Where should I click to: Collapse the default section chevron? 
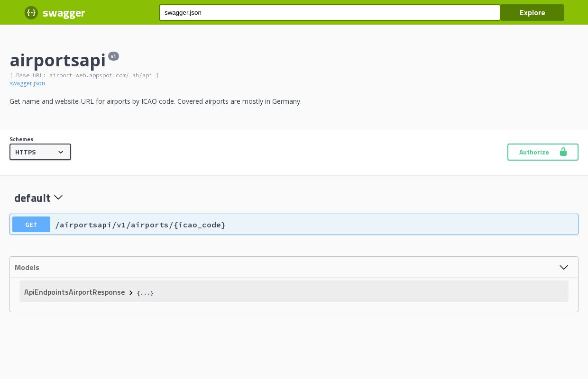tap(58, 198)
